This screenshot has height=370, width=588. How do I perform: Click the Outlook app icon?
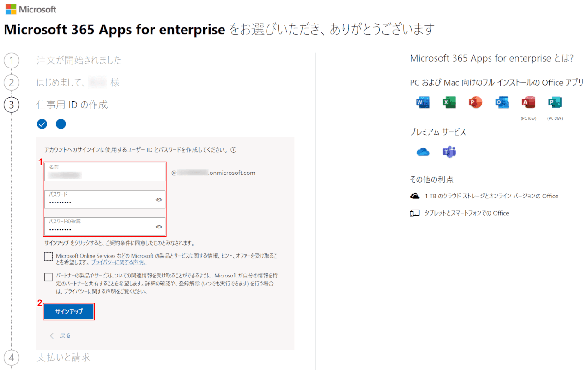coord(502,102)
